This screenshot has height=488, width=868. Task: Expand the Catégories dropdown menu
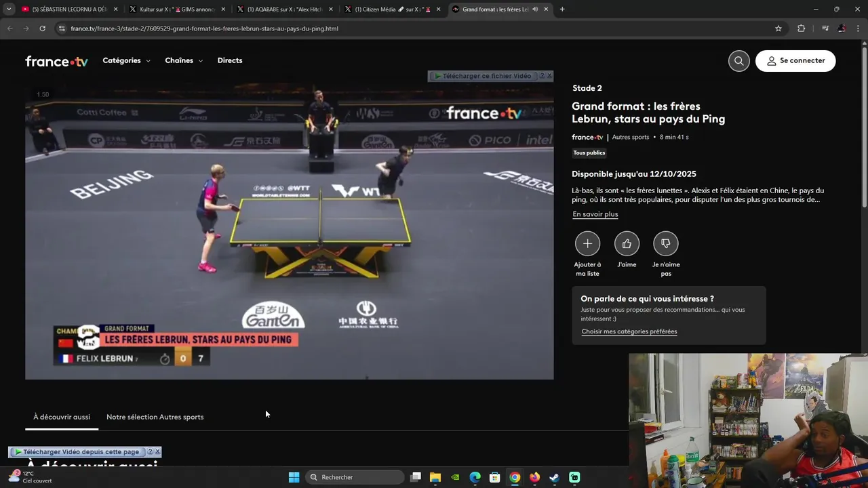click(126, 60)
